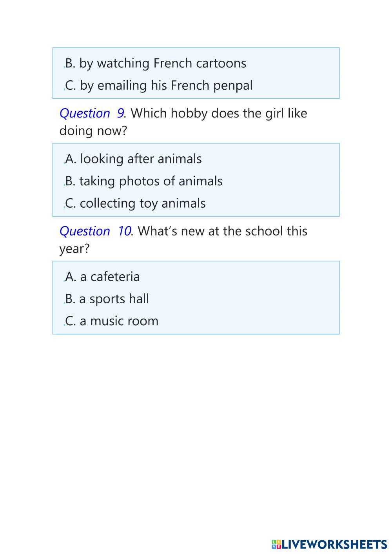Click blue marker before 'A. looking after animals'
Screen dimensions: 392x554
[x=64, y=163]
